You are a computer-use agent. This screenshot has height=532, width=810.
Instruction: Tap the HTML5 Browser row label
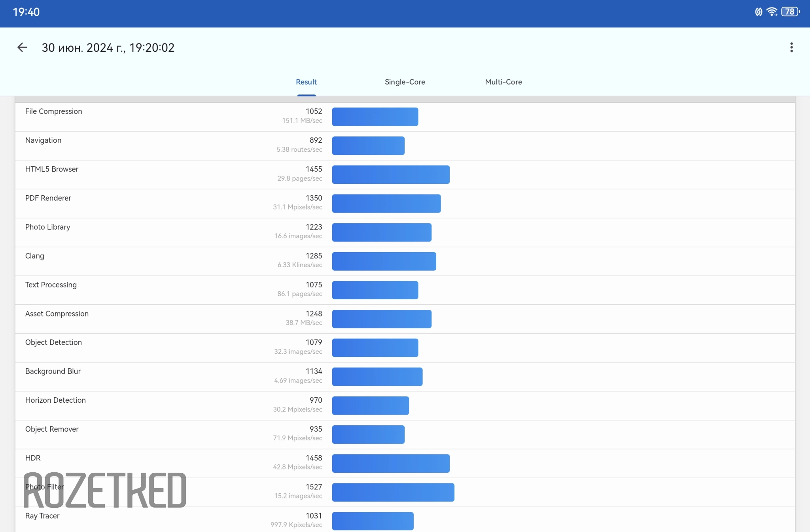(52, 169)
